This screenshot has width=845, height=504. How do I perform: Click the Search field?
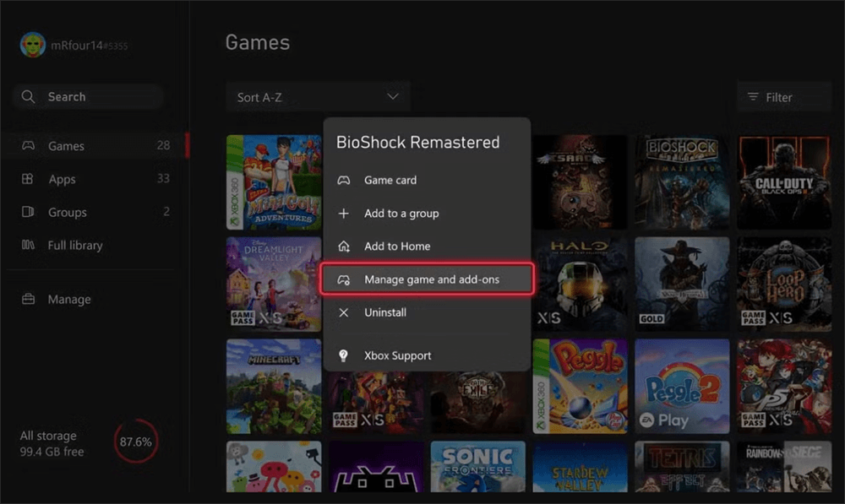click(89, 97)
